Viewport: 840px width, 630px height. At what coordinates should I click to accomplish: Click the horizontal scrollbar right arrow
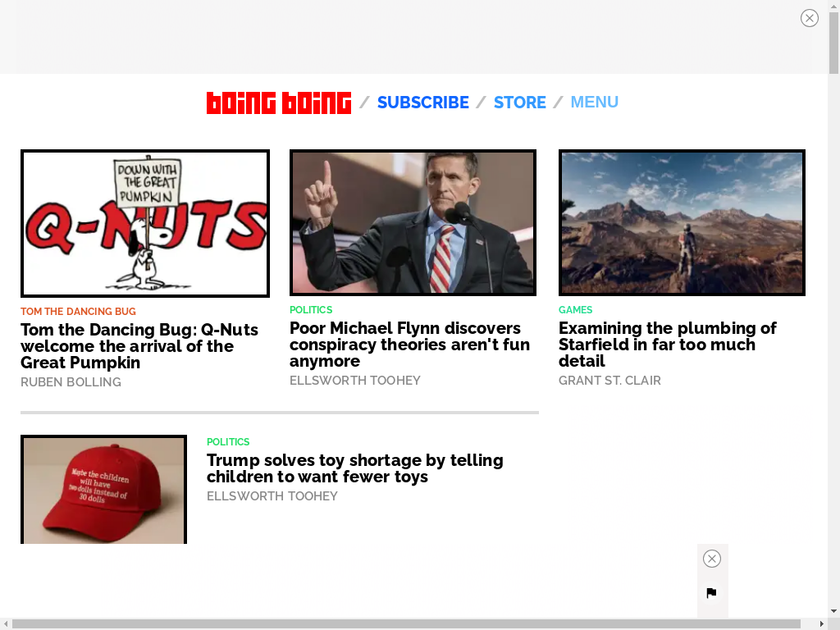coord(822,624)
